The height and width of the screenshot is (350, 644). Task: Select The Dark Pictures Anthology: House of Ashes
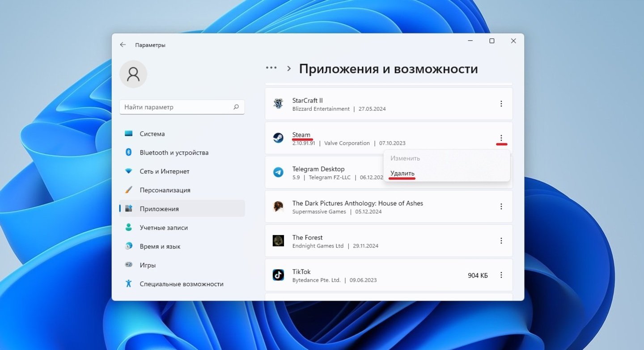(357, 203)
